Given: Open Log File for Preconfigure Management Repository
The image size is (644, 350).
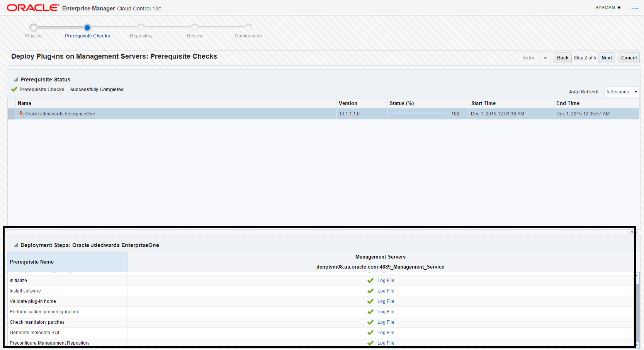Looking at the screenshot, I should point(386,343).
